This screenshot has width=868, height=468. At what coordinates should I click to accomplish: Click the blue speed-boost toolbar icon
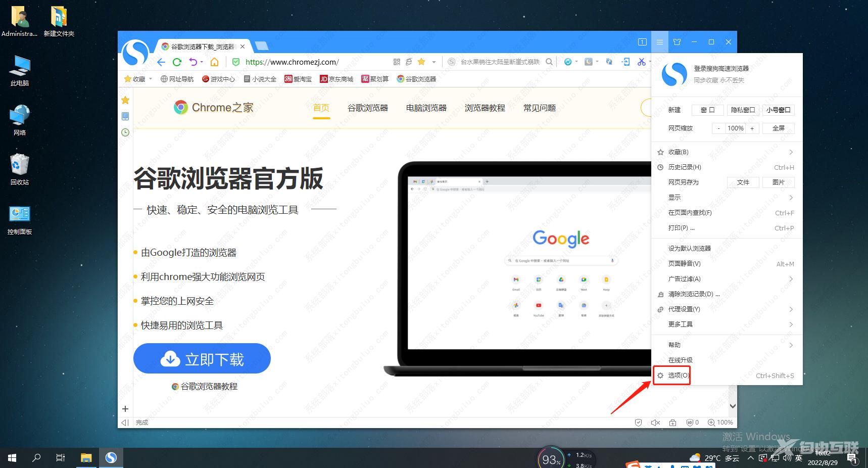(568, 62)
